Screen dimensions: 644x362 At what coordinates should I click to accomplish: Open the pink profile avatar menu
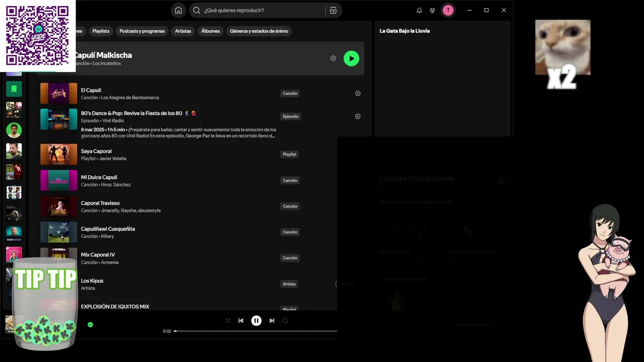tap(448, 11)
